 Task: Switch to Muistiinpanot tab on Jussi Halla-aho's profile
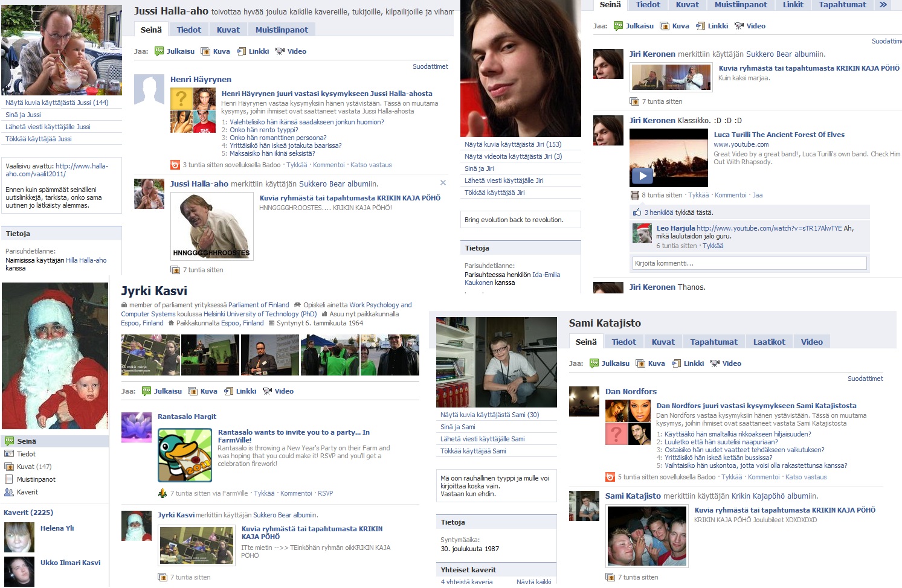282,30
